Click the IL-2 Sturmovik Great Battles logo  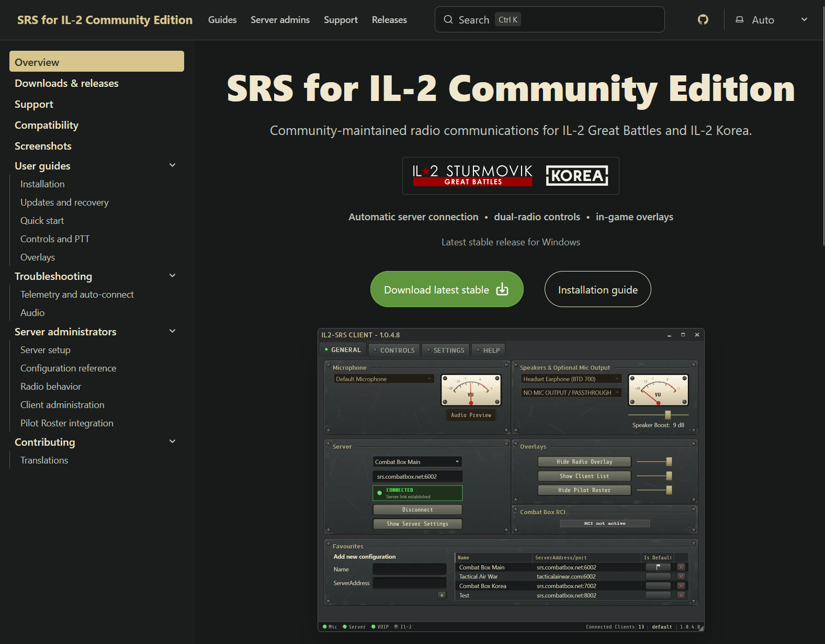(472, 176)
